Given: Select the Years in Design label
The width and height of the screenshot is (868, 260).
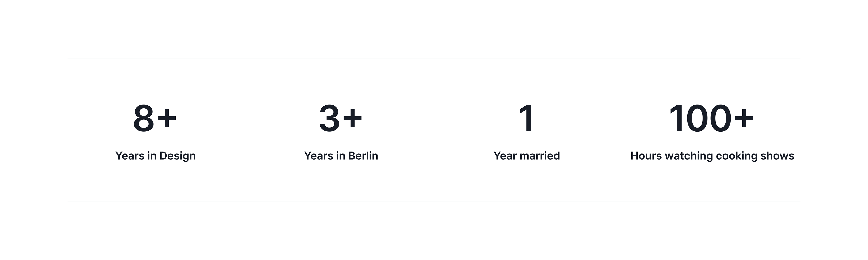Looking at the screenshot, I should click(155, 156).
